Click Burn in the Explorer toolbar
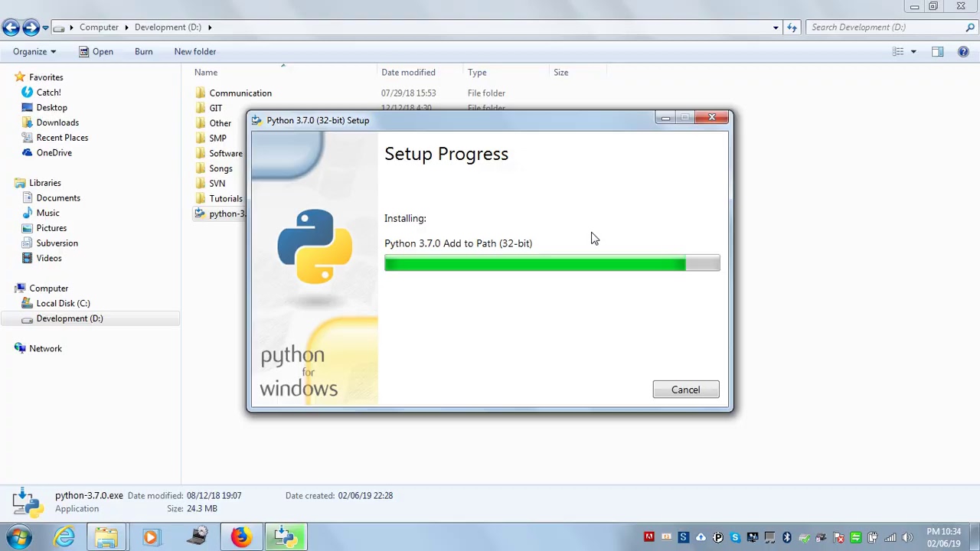 pyautogui.click(x=143, y=51)
